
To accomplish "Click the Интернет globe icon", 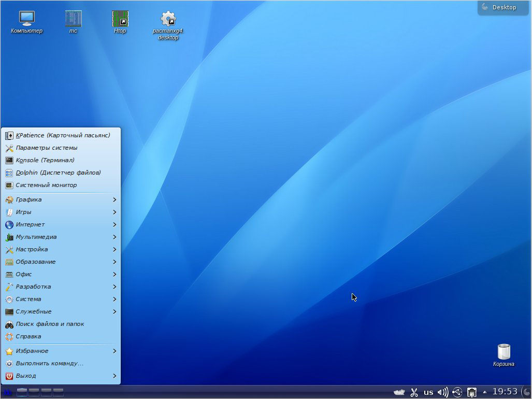I will [x=9, y=224].
